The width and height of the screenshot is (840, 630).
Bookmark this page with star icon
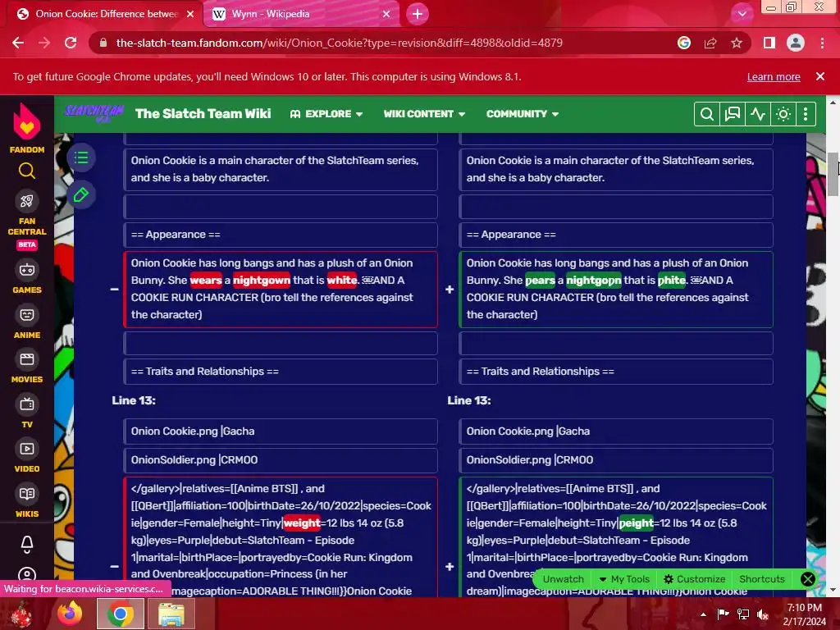tap(737, 43)
